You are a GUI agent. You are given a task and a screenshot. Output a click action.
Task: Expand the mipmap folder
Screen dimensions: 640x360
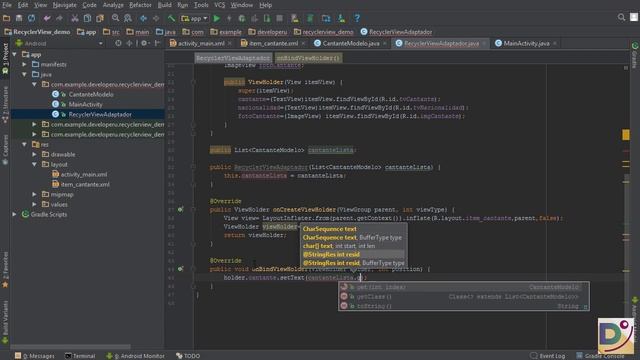[x=35, y=194]
